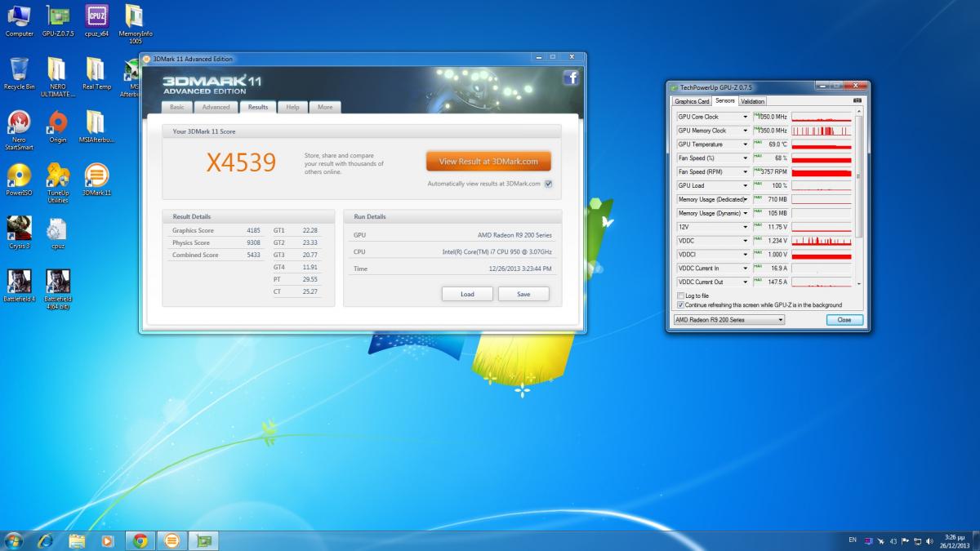This screenshot has width=980, height=551.
Task: Click View Result at 3DMark.com button
Action: (x=488, y=162)
